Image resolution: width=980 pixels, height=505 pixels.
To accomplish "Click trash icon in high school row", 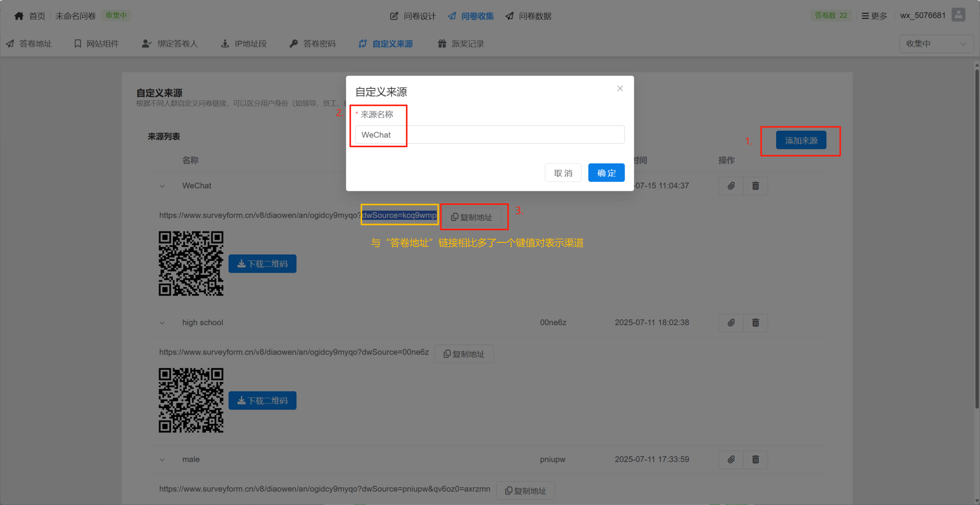I will tap(755, 323).
